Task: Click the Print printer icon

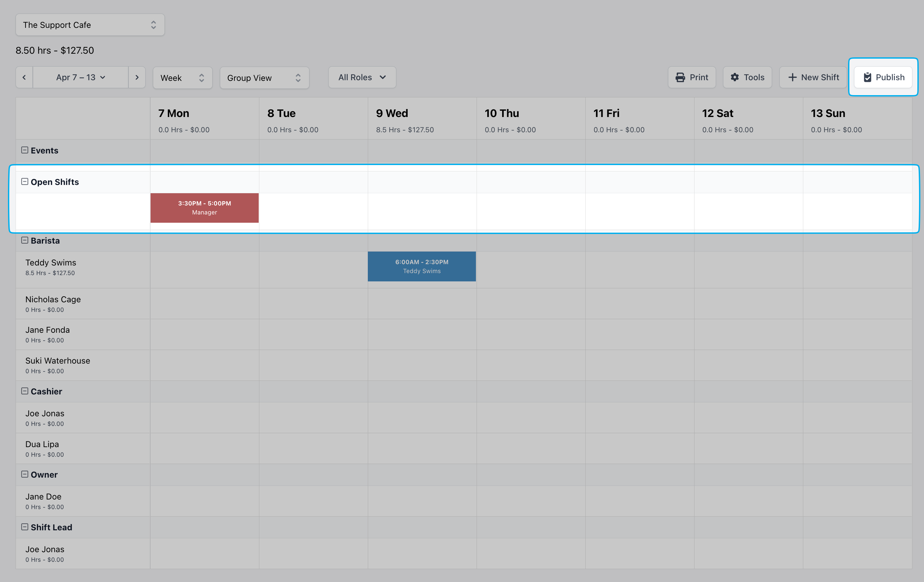Action: pyautogui.click(x=680, y=78)
